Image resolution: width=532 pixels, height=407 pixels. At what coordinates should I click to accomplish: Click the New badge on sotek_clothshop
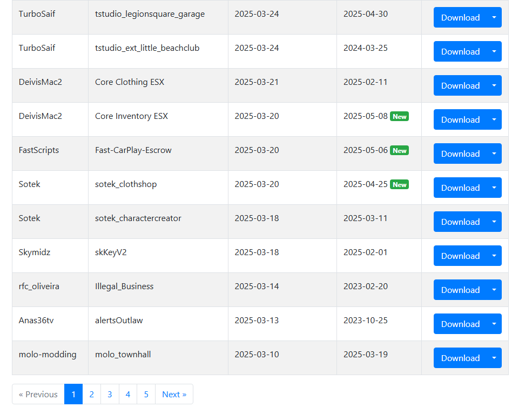point(399,185)
